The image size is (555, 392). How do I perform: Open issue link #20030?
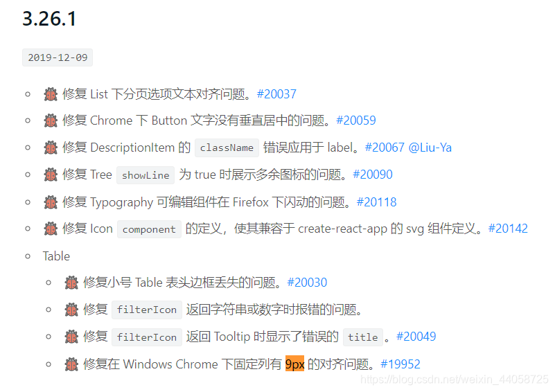pos(307,283)
